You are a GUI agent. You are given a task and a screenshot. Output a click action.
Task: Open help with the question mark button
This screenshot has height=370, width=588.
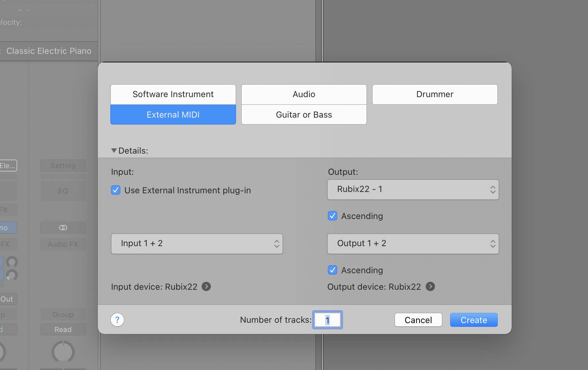117,320
